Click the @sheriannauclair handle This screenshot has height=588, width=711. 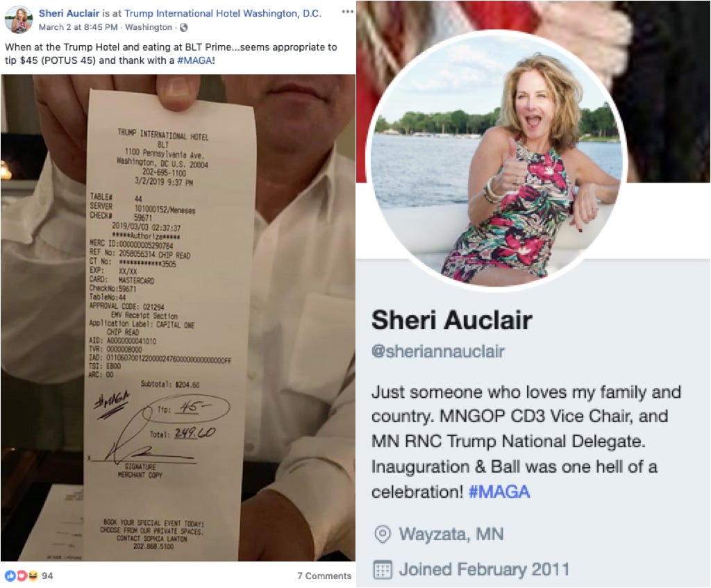coord(438,351)
